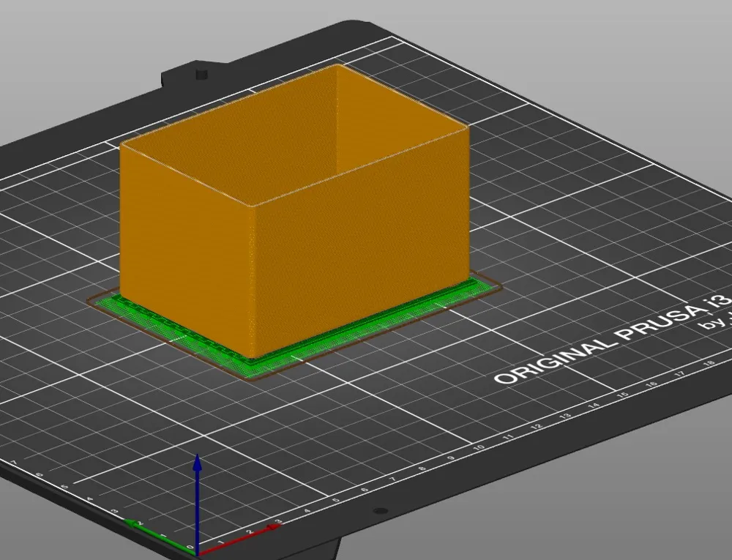
Task: Click the screw hole on the bed's front edge
Action: (x=381, y=511)
